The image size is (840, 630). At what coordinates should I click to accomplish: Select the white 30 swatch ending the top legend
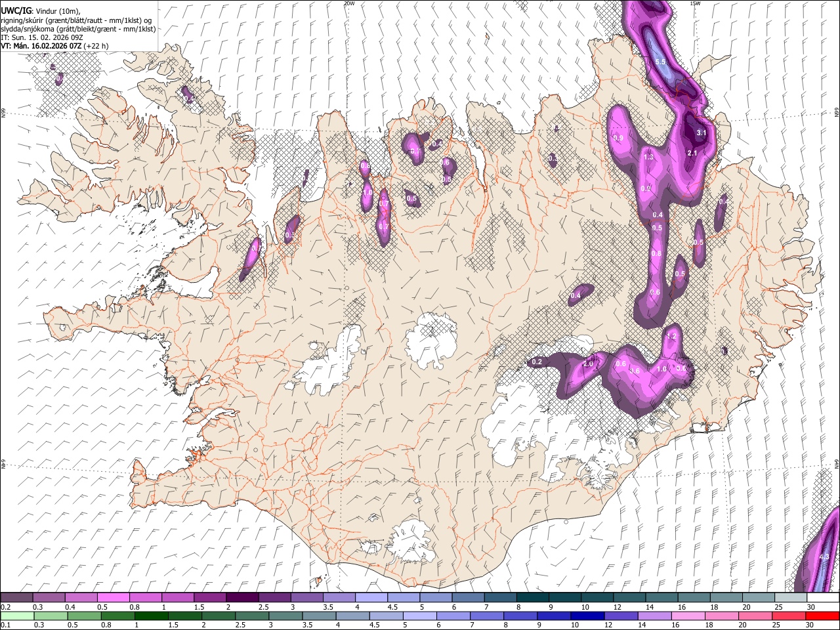(x=822, y=598)
